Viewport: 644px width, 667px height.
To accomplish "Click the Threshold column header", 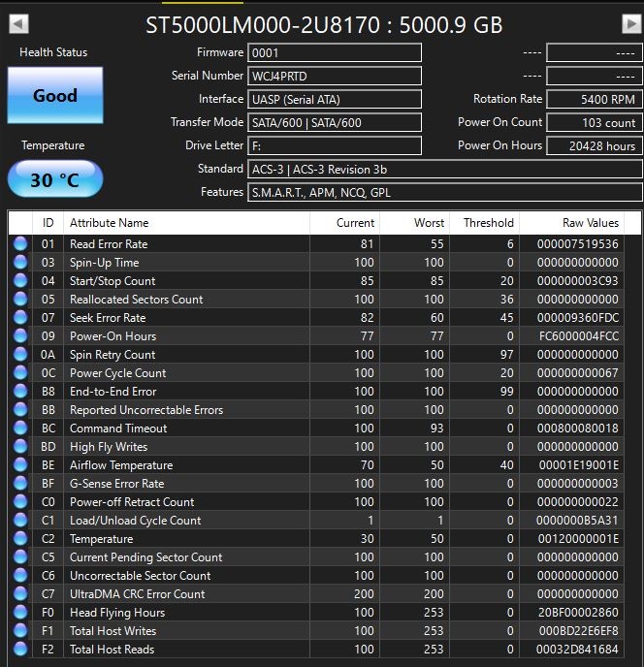I will [x=488, y=223].
